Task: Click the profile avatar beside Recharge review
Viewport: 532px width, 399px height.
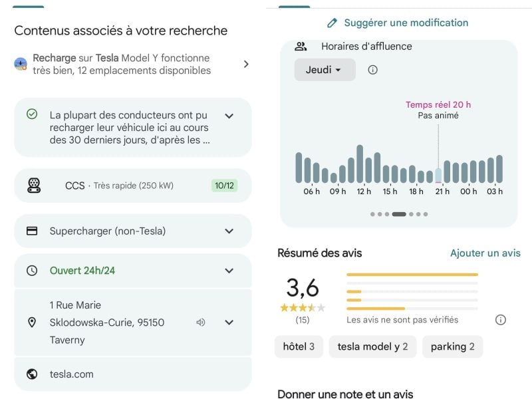Action: 21,64
